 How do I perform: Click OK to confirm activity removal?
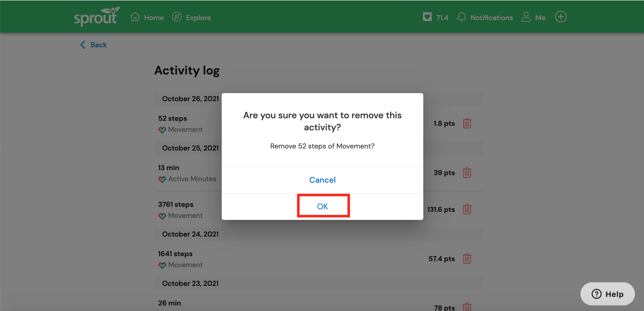(323, 206)
